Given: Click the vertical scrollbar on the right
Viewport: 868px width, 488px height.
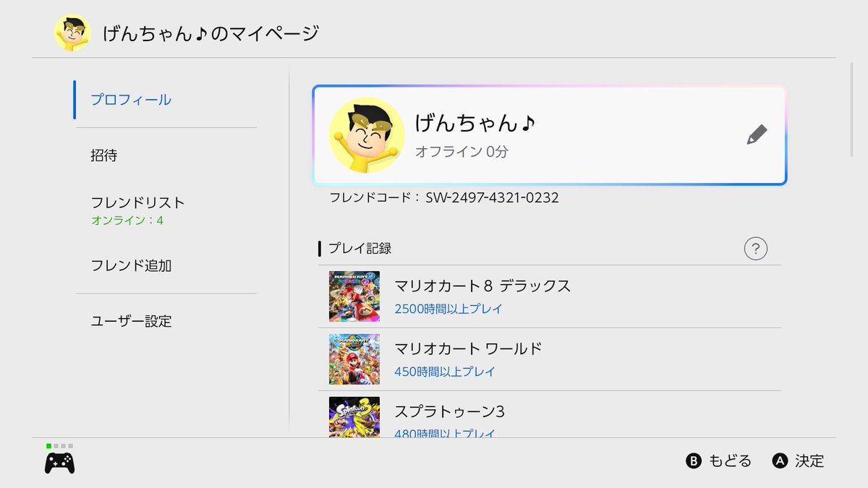Looking at the screenshot, I should (x=852, y=110).
